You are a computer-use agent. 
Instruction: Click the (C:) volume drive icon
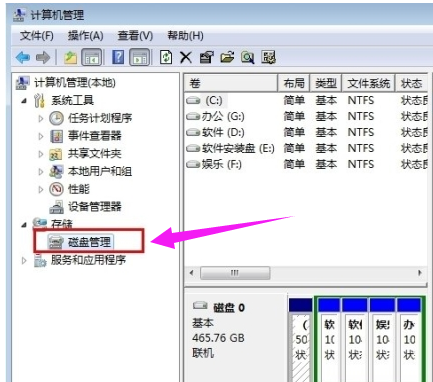pyautogui.click(x=193, y=100)
